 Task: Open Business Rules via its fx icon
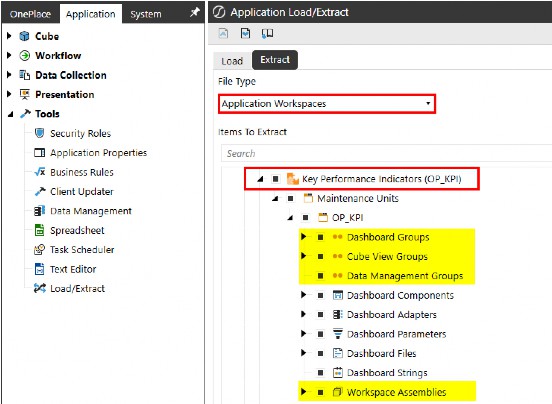click(39, 172)
